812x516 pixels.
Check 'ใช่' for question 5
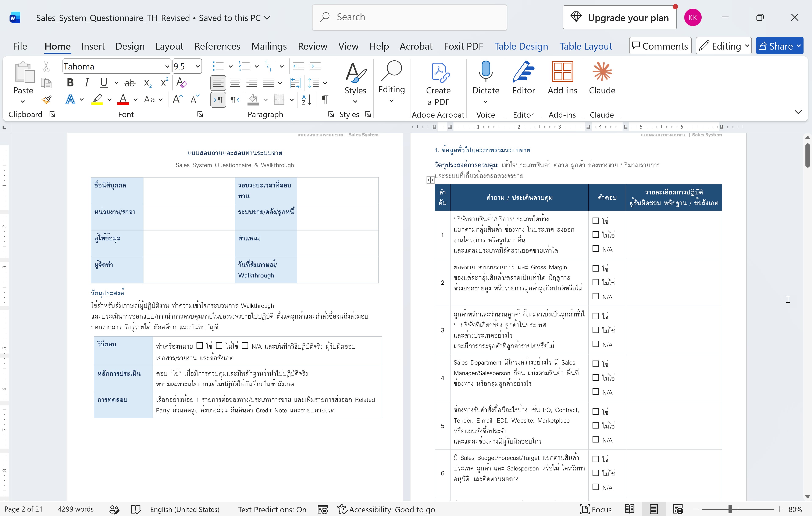point(596,412)
